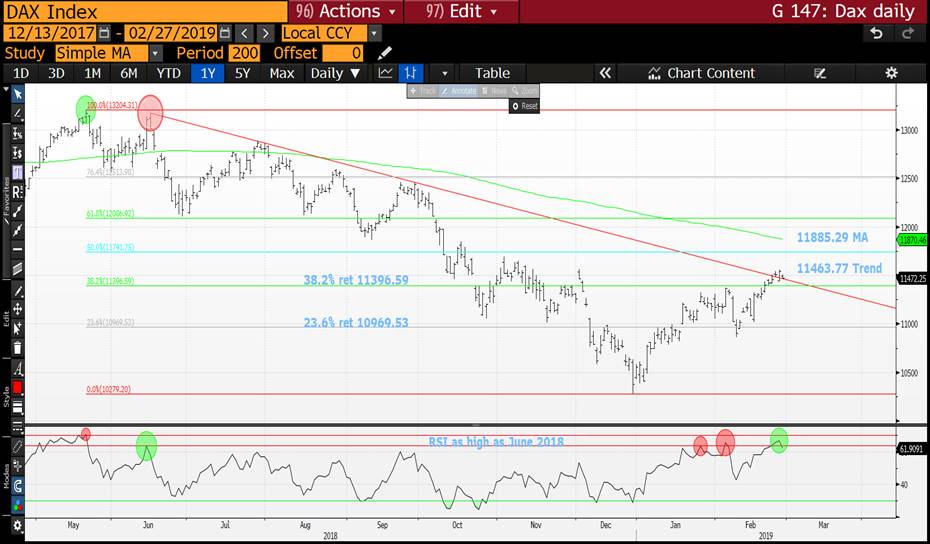Pick the trend line with endpoints tool
Image resolution: width=930 pixels, height=544 pixels.
coord(18,211)
